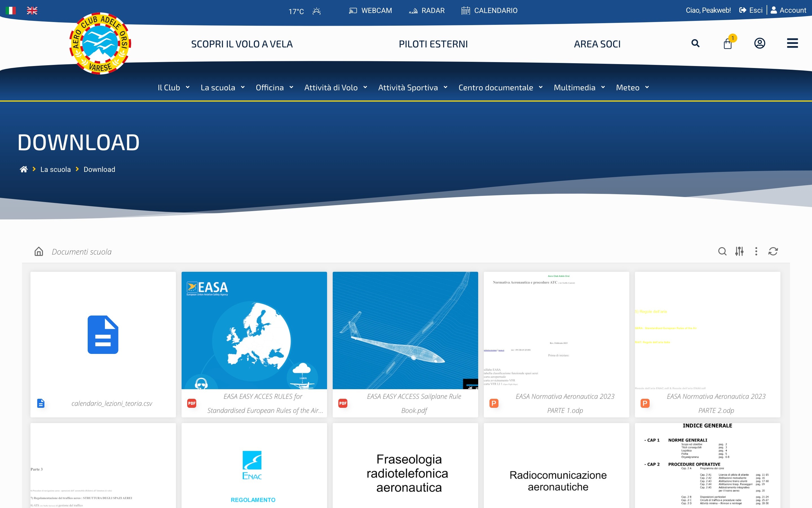The image size is (812, 508).
Task: Open the weather sun icon
Action: pos(316,11)
